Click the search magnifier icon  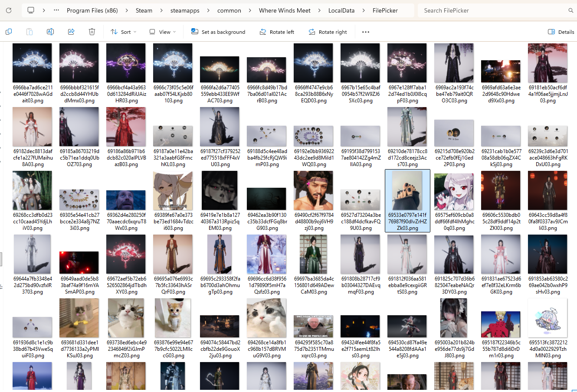tap(571, 10)
